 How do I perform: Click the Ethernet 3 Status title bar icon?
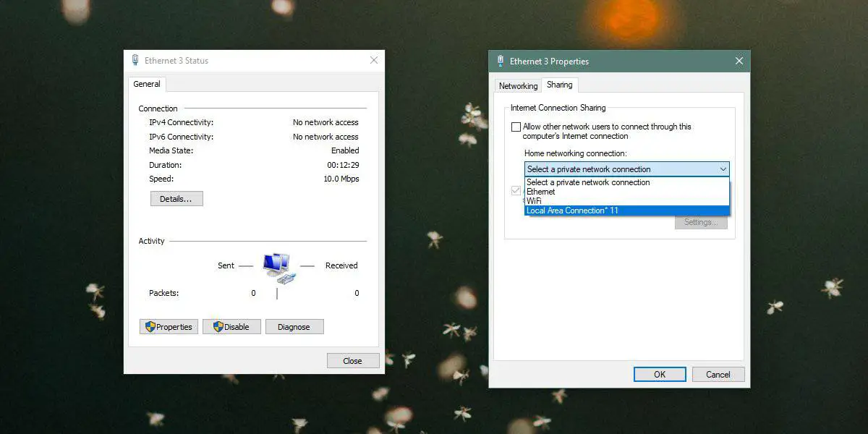135,61
